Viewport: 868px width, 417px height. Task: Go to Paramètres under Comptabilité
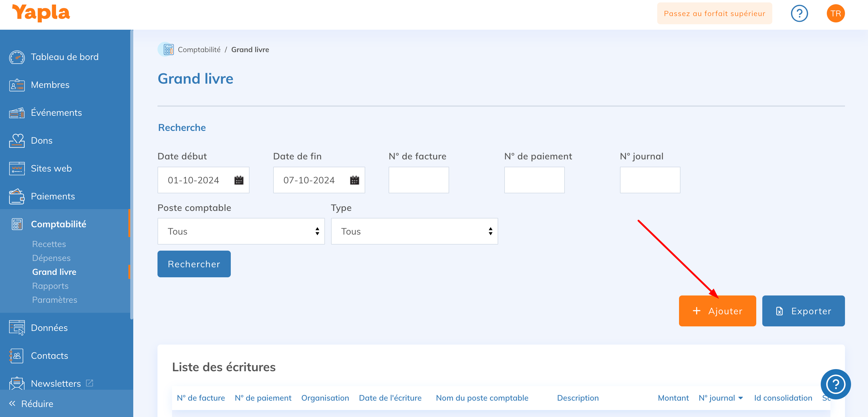55,300
